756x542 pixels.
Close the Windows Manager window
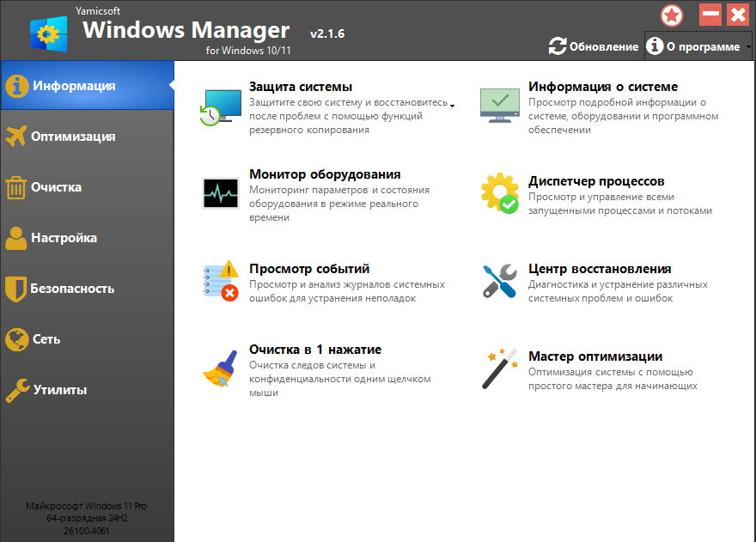[738, 15]
